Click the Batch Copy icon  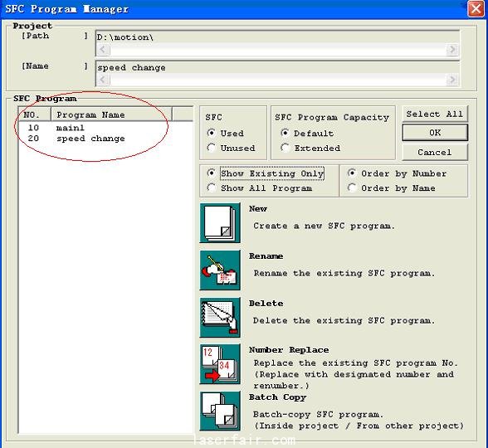(220, 411)
